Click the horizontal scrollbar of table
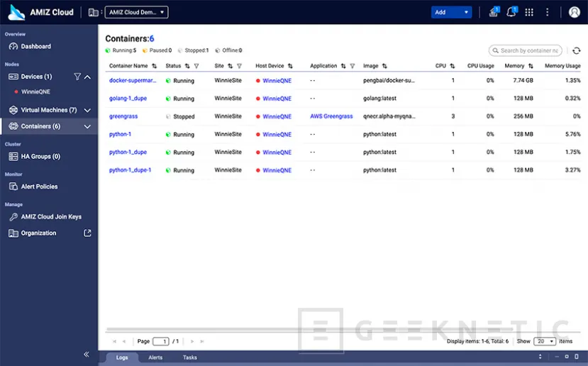The image size is (588, 366). click(309, 329)
